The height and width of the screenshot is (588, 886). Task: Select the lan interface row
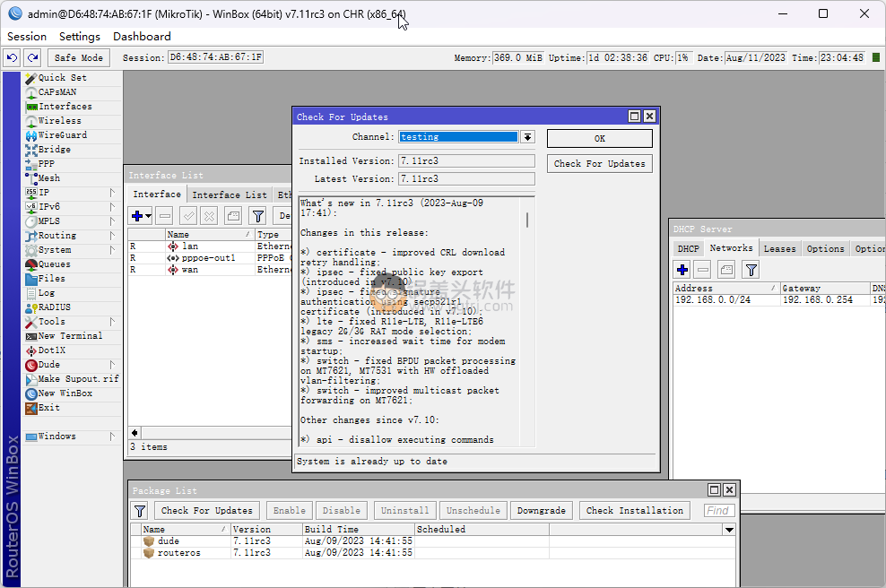point(210,246)
